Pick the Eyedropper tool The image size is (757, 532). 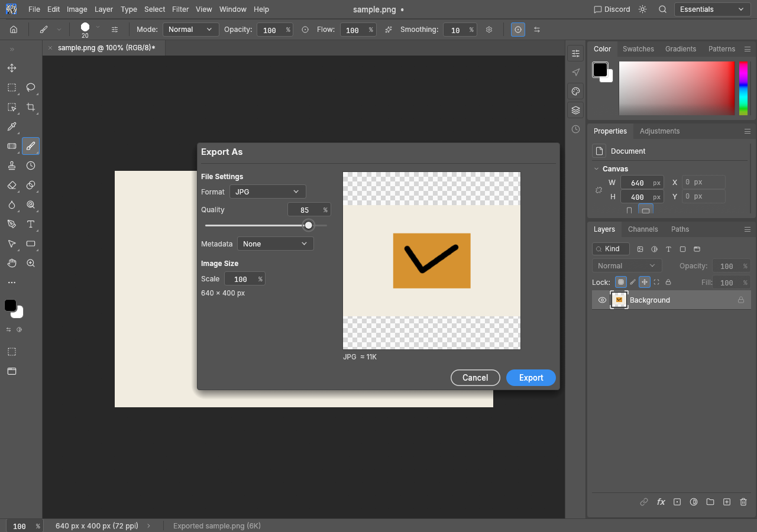click(12, 126)
